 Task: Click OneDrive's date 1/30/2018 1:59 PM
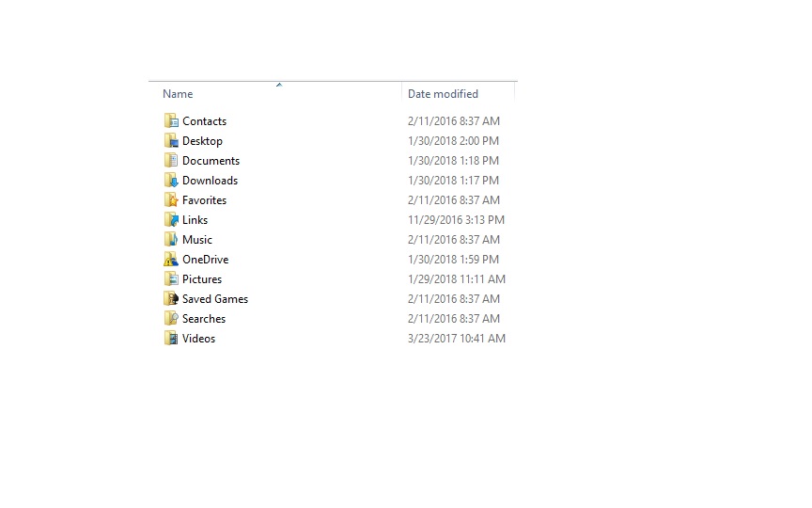[x=453, y=260]
